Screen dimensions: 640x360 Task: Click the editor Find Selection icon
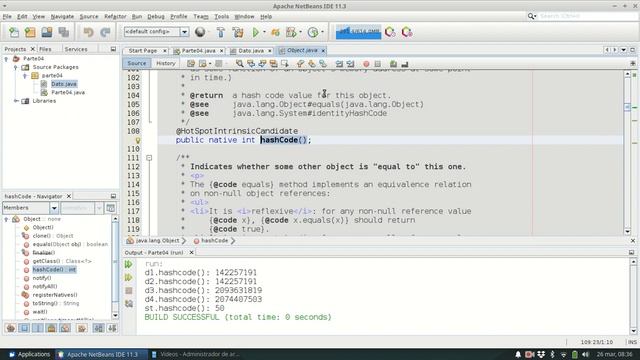click(x=240, y=64)
